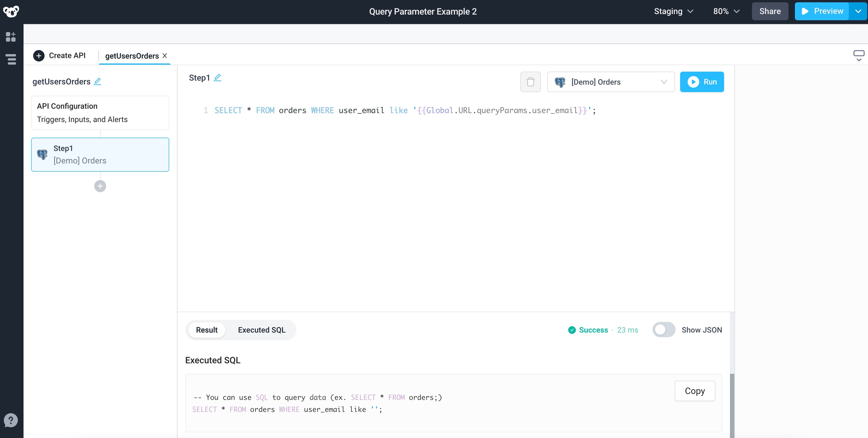The width and height of the screenshot is (868, 438).
Task: Click the pencil icon to rename getUsersOrders
Action: (x=98, y=81)
